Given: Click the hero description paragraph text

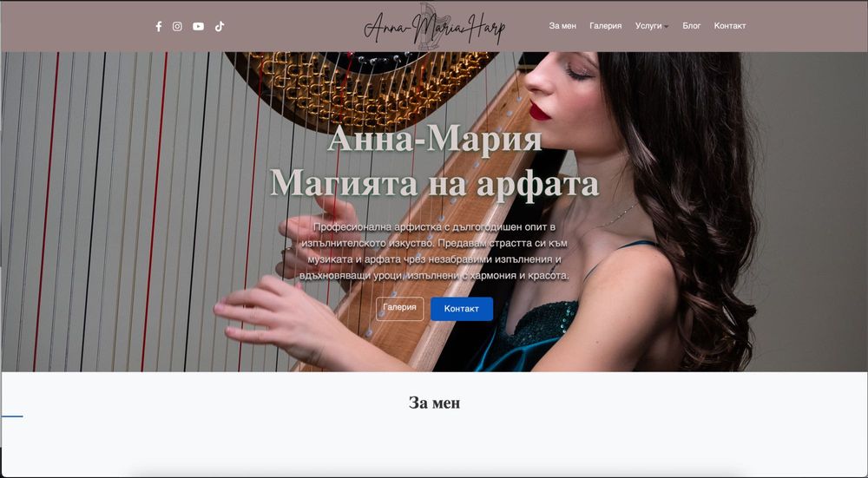Looking at the screenshot, I should (x=435, y=252).
